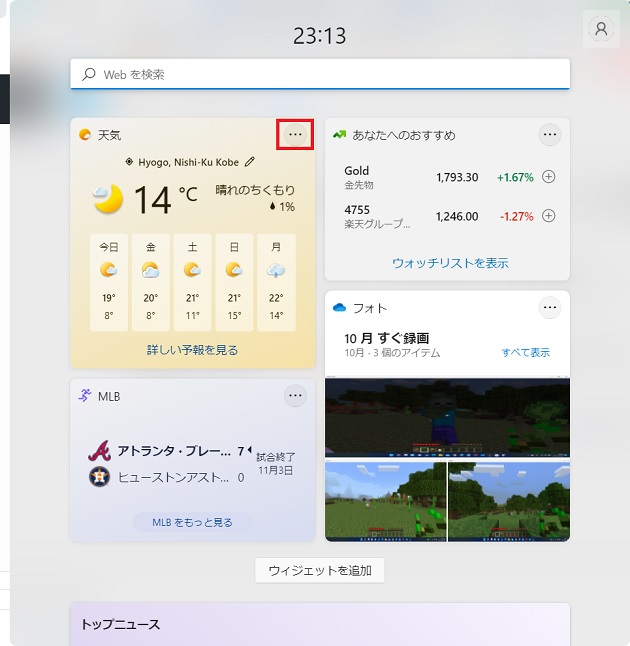Screen dimensions: 630x646
Task: Click the ウィジェットを追加 button
Action: coord(320,570)
